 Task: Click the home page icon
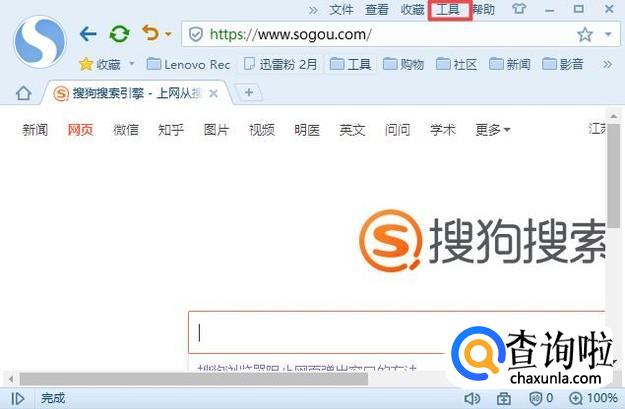[24, 93]
